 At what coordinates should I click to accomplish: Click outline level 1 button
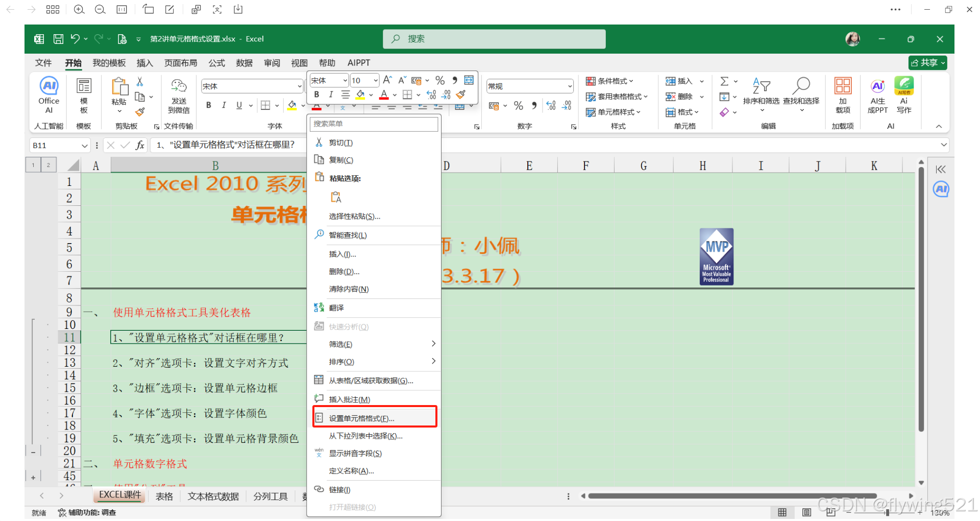pos(33,164)
